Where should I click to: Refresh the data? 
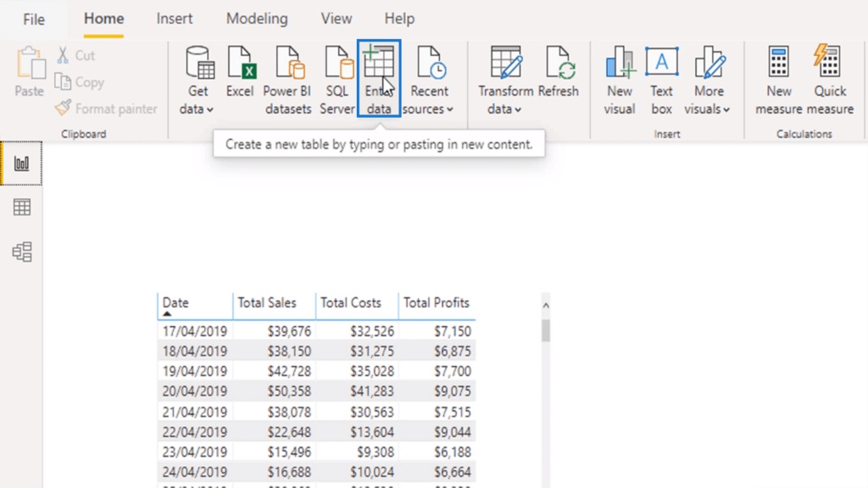click(x=558, y=73)
